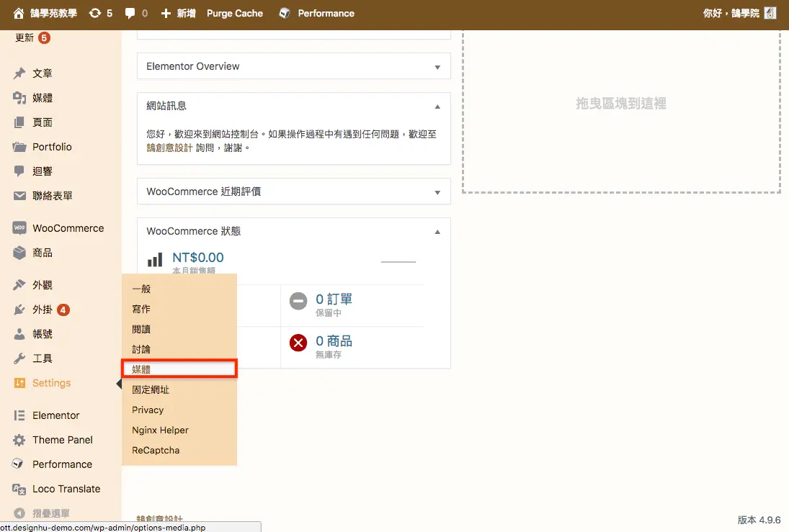Click the paintbrush icon beside 外觀
The image size is (789, 532).
click(19, 285)
